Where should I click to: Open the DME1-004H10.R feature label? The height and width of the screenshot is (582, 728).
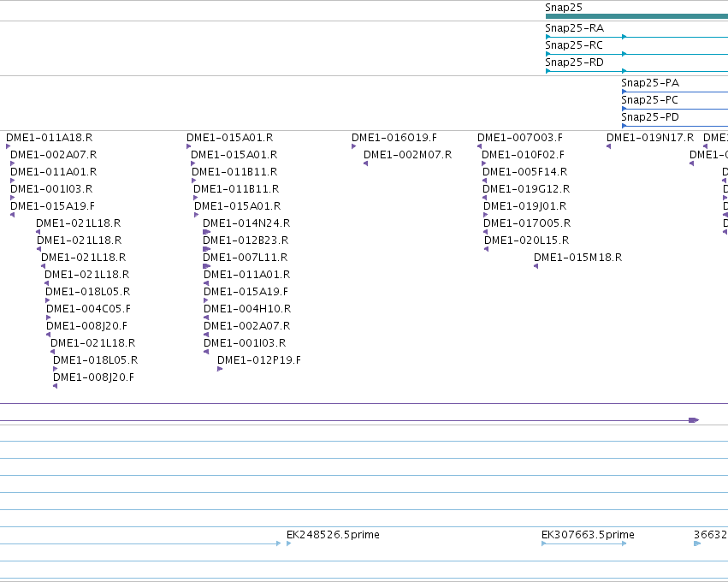click(247, 309)
